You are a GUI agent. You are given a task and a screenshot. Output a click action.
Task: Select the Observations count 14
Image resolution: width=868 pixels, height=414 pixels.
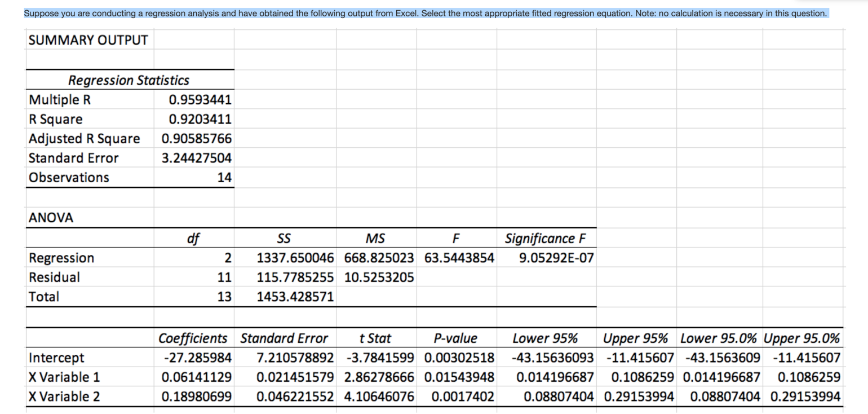tap(225, 178)
